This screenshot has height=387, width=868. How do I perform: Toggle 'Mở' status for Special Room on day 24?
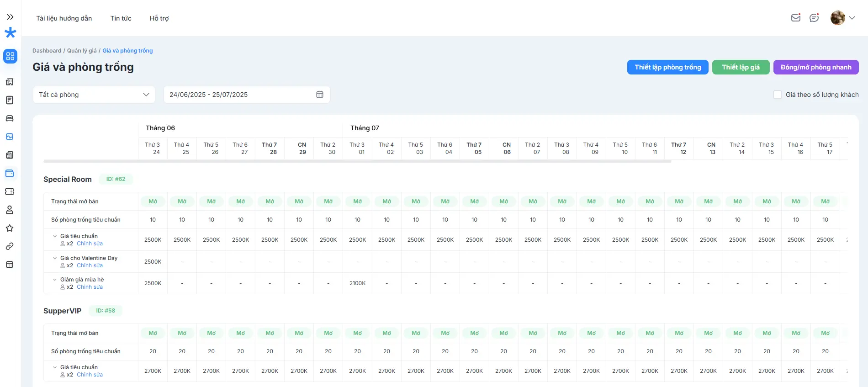coord(153,201)
